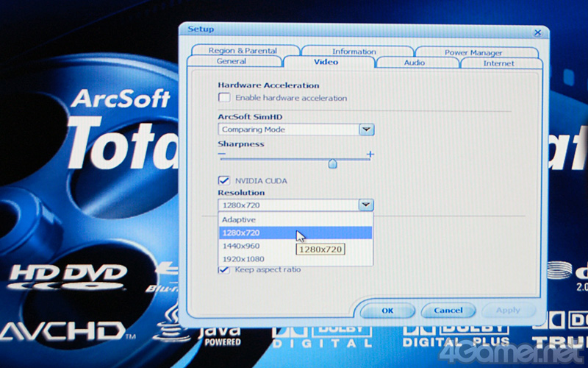The height and width of the screenshot is (368, 588).
Task: Increase sharpness with the plus icon
Action: tap(370, 154)
